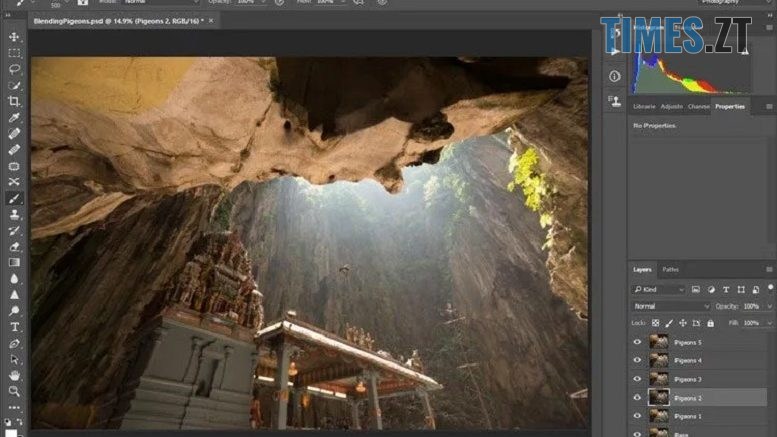Open the Info panel icon
Viewport: 777px width, 437px height.
pyautogui.click(x=614, y=76)
